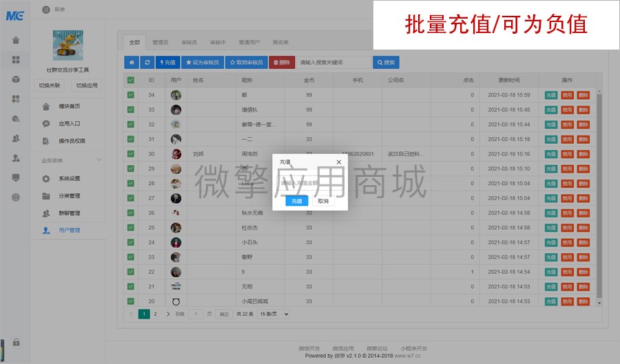Open the home icon in left rail
The image size is (620, 364).
pos(16,40)
